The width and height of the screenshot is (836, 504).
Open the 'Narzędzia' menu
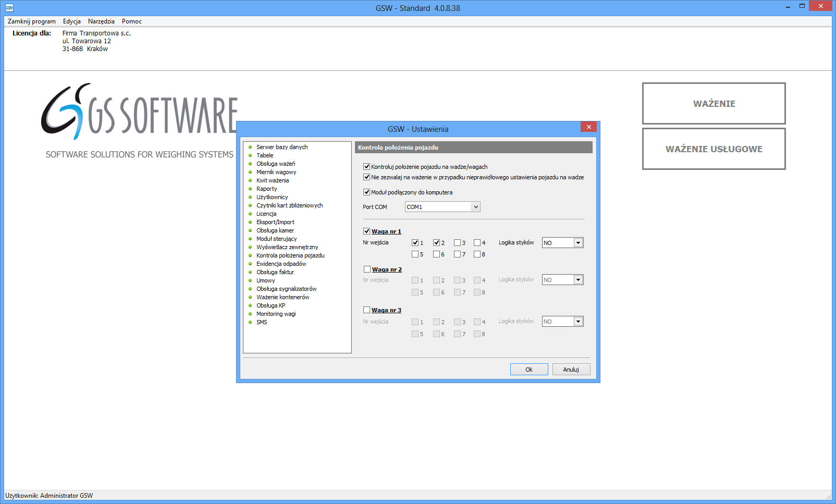pyautogui.click(x=101, y=21)
